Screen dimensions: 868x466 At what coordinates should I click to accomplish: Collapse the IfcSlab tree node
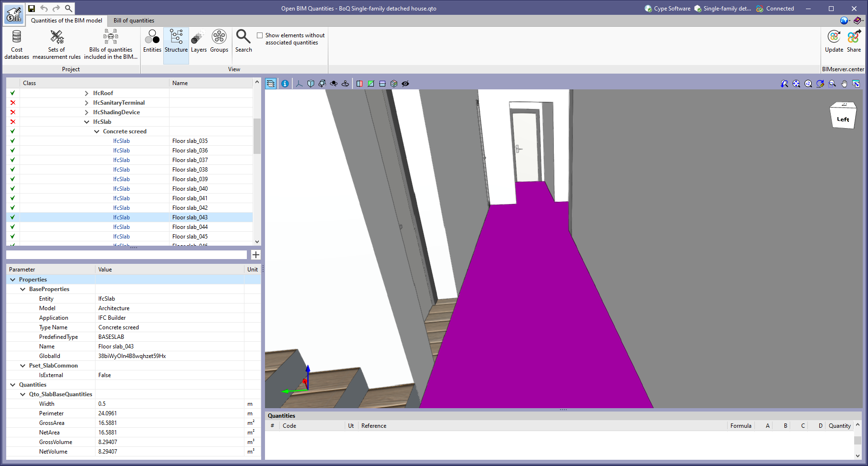coord(86,121)
